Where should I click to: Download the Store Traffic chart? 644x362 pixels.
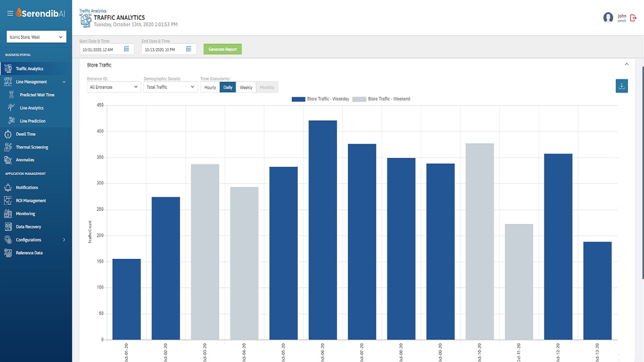click(x=621, y=86)
